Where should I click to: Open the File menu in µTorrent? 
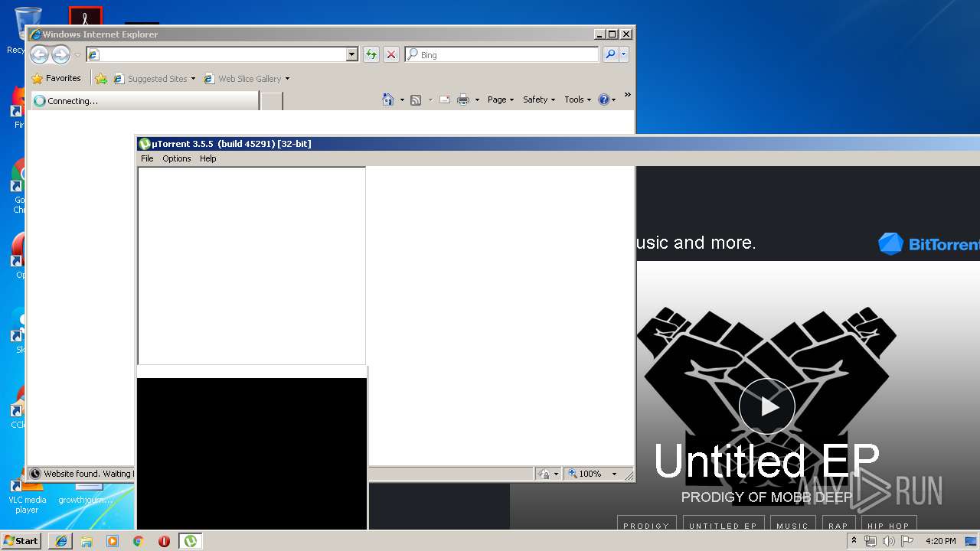coord(147,158)
